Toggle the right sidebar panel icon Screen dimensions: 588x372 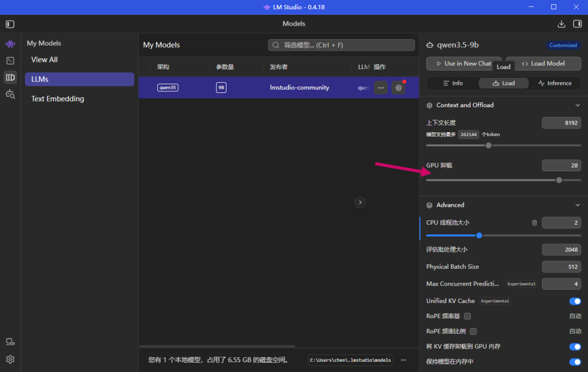pos(578,24)
